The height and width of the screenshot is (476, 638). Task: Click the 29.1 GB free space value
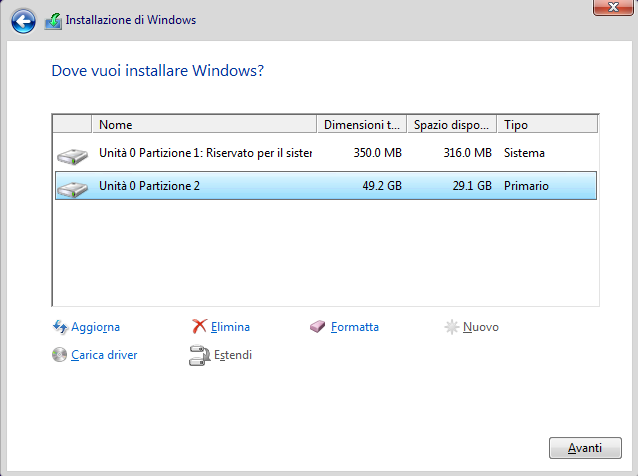tap(472, 186)
